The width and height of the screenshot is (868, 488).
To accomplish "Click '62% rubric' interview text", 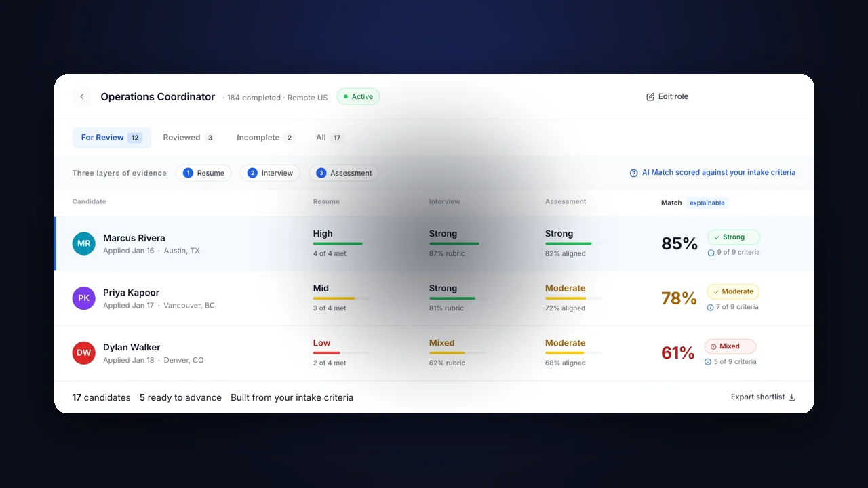I will (x=447, y=363).
